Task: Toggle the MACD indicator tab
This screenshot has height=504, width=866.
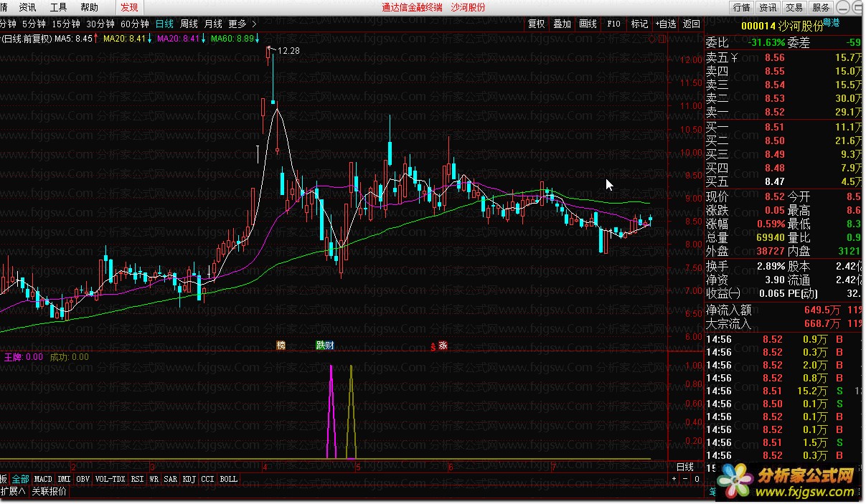Action: click(43, 479)
